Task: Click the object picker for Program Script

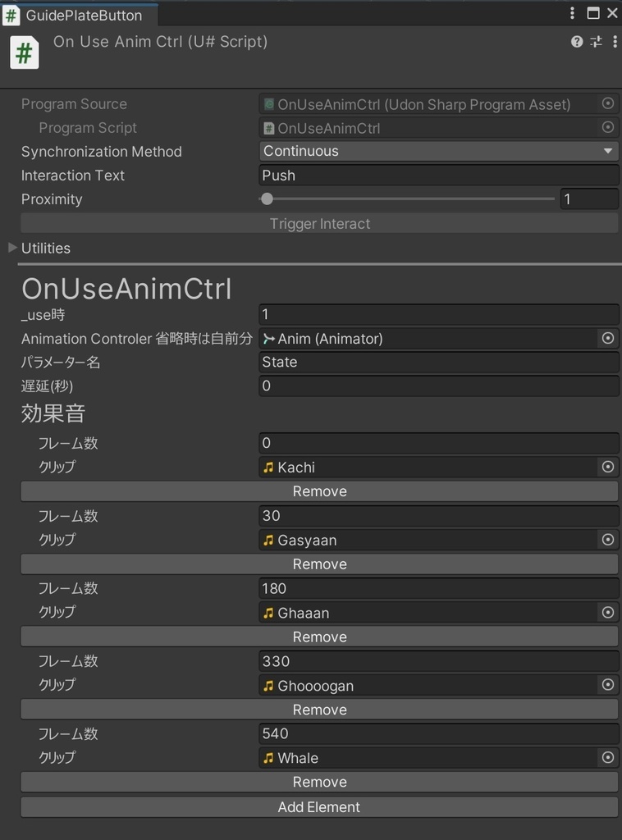Action: pyautogui.click(x=608, y=128)
